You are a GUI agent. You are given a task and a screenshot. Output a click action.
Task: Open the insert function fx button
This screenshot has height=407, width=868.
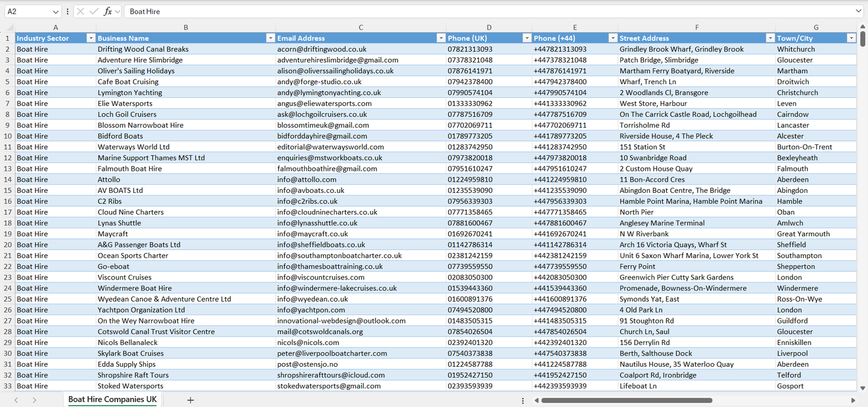tap(108, 11)
